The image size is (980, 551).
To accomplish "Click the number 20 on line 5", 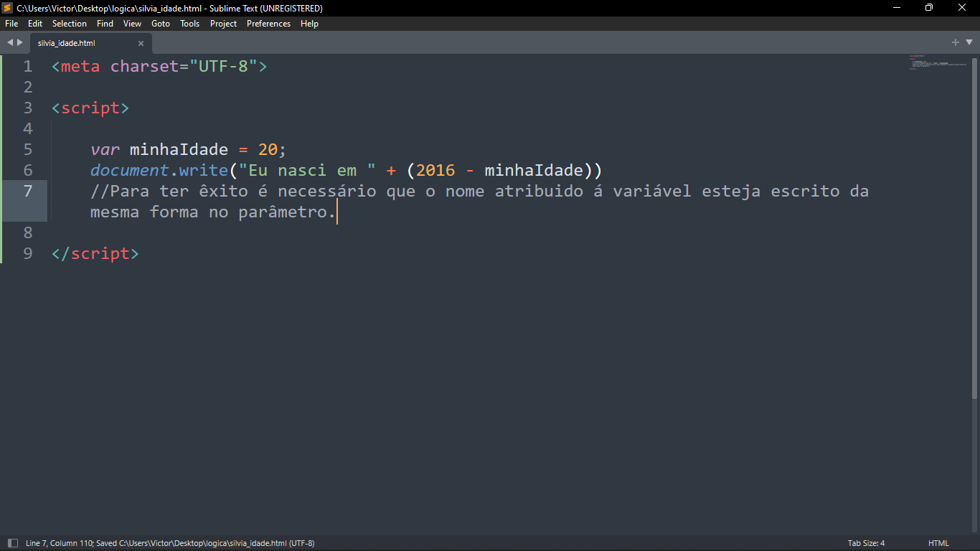I will (x=268, y=150).
